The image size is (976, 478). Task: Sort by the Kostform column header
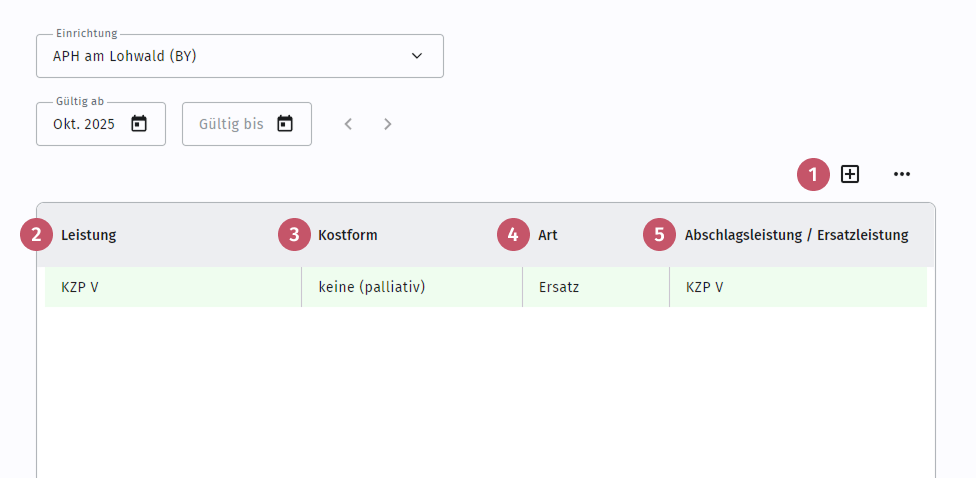(348, 235)
